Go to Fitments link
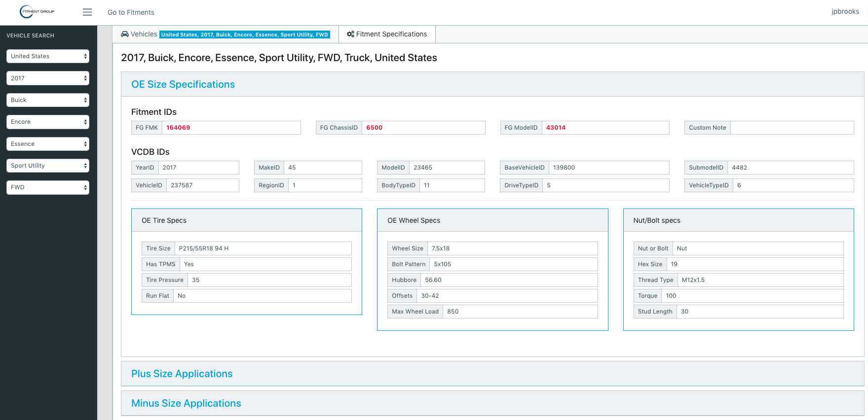Viewport: 868px width, 420px height. coord(131,12)
